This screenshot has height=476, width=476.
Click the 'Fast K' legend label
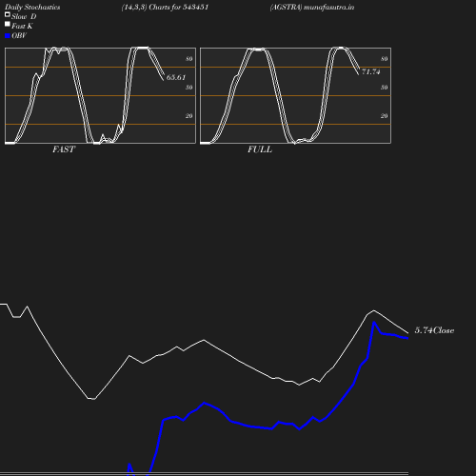22,27
